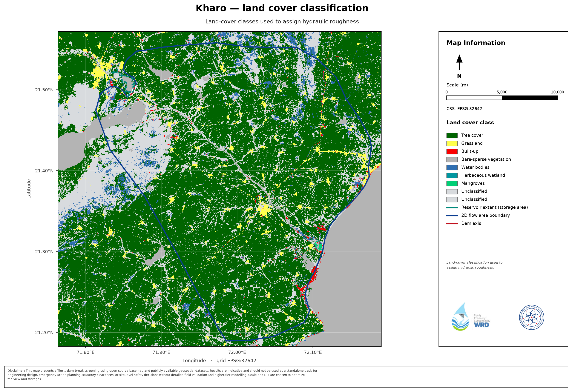The image size is (572, 392).
Task: Click the '5,000' scale bar value
Action: click(502, 92)
